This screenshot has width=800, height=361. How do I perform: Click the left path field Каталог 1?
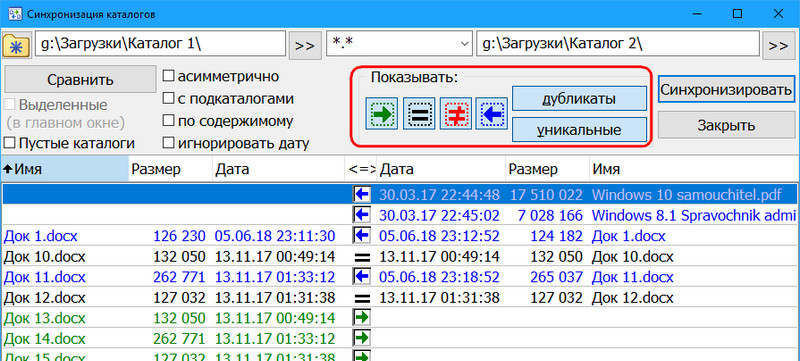(160, 44)
